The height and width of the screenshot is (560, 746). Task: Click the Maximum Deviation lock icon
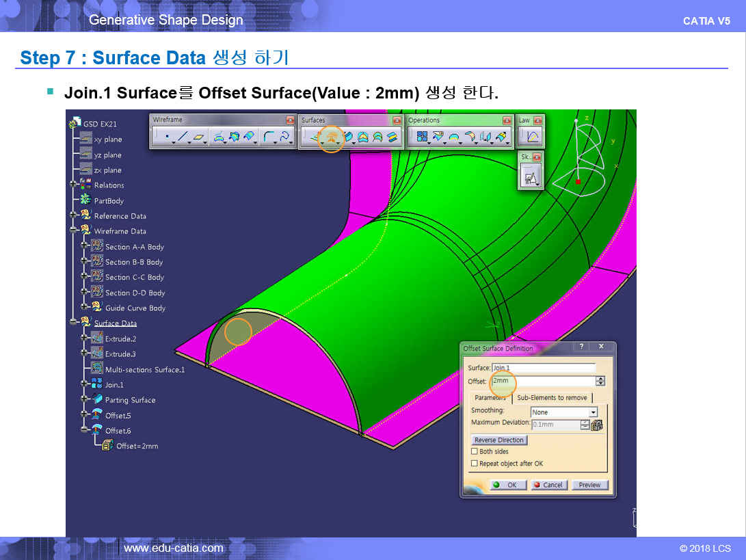[597, 425]
